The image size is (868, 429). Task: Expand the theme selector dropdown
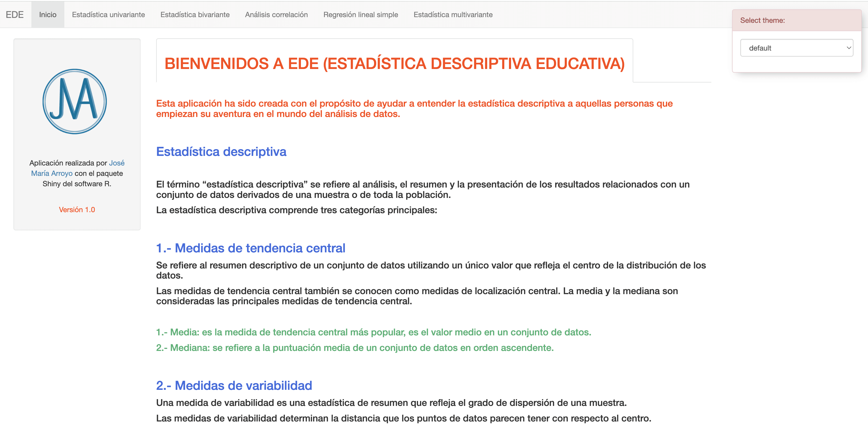tap(797, 48)
